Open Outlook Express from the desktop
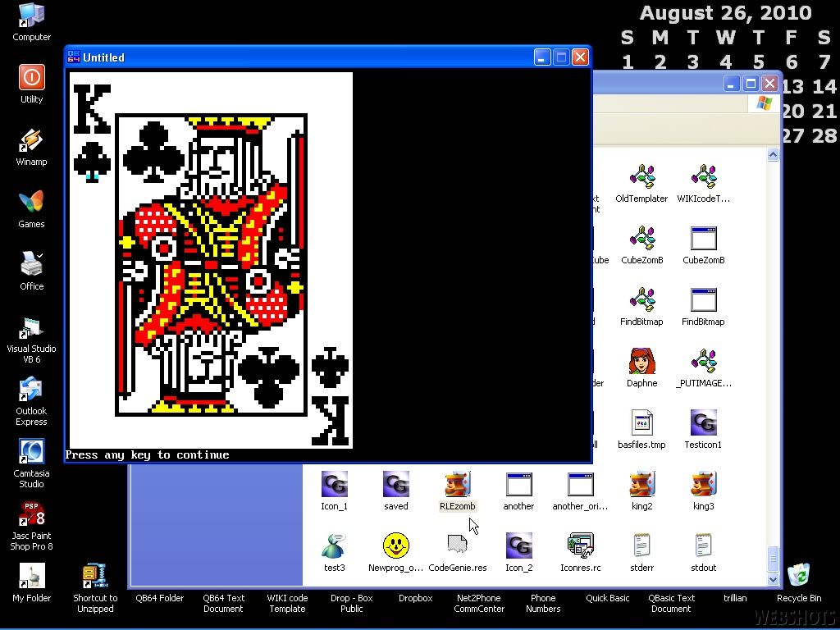The width and height of the screenshot is (840, 630). coord(31,402)
